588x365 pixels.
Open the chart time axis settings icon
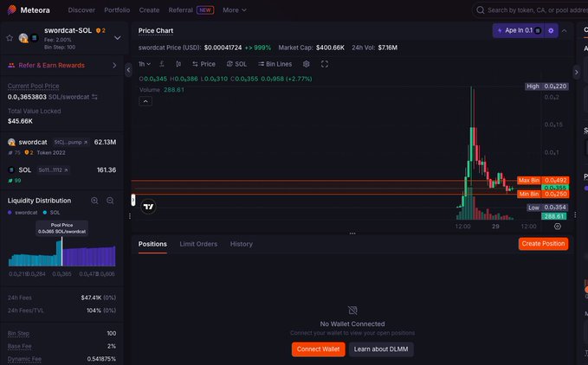tap(558, 227)
